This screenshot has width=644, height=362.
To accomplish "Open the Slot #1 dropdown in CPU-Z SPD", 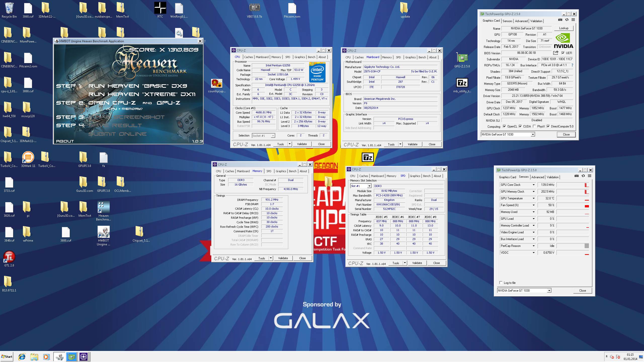I will pos(361,186).
